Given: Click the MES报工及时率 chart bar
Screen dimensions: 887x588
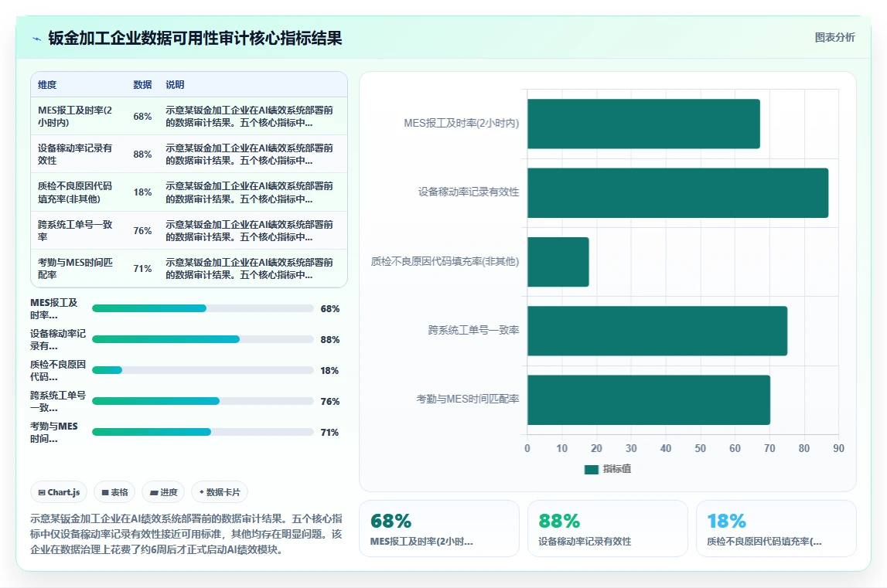Looking at the screenshot, I should 643,124.
